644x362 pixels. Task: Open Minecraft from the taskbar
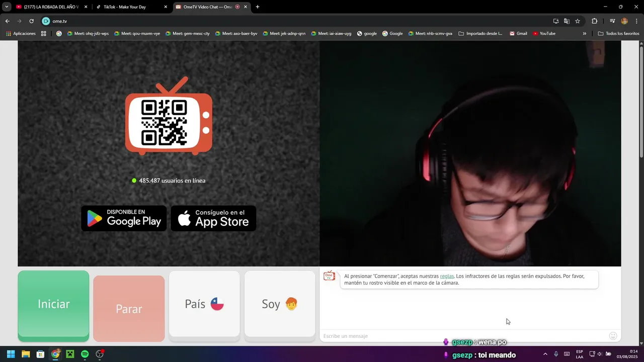[70, 354]
